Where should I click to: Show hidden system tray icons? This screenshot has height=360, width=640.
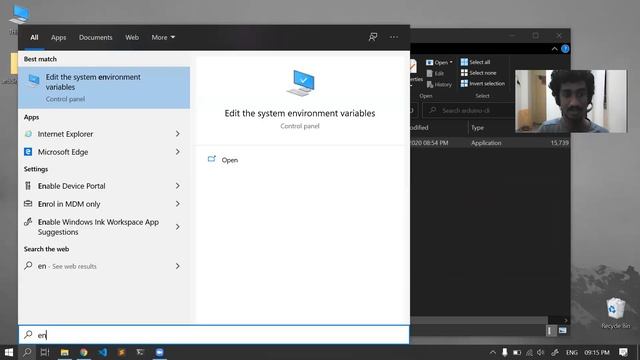point(493,352)
